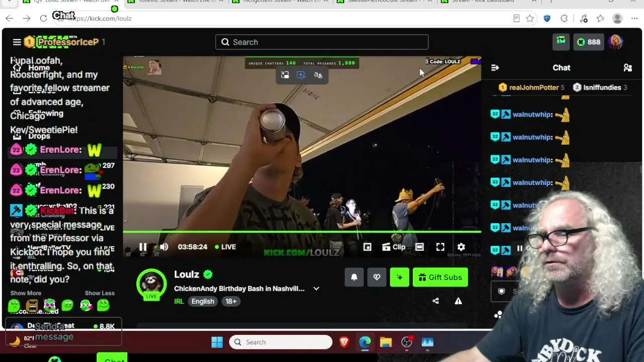View Isniffundies in the gifter leaderboard
This screenshot has height=362, width=644.
point(600,87)
